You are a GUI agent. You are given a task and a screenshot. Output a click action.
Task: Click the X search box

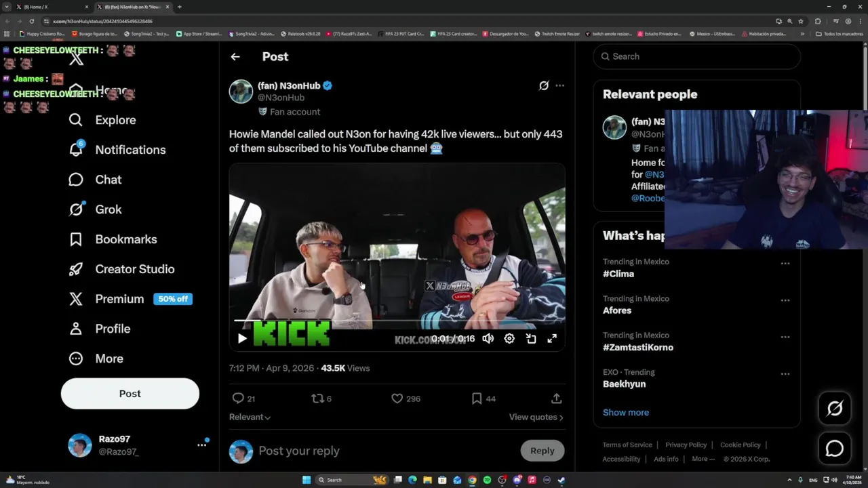point(696,56)
